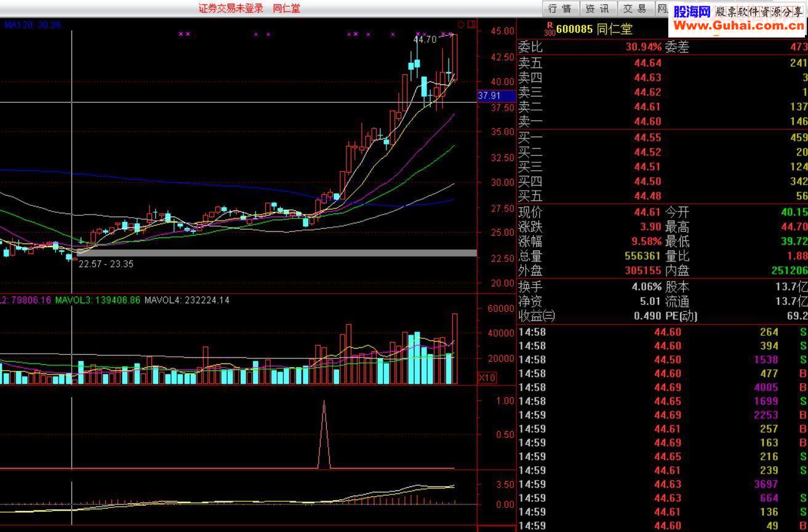Click the spike peak in the indicator panel
Viewport: 808px width, 532px height.
pyautogui.click(x=324, y=403)
